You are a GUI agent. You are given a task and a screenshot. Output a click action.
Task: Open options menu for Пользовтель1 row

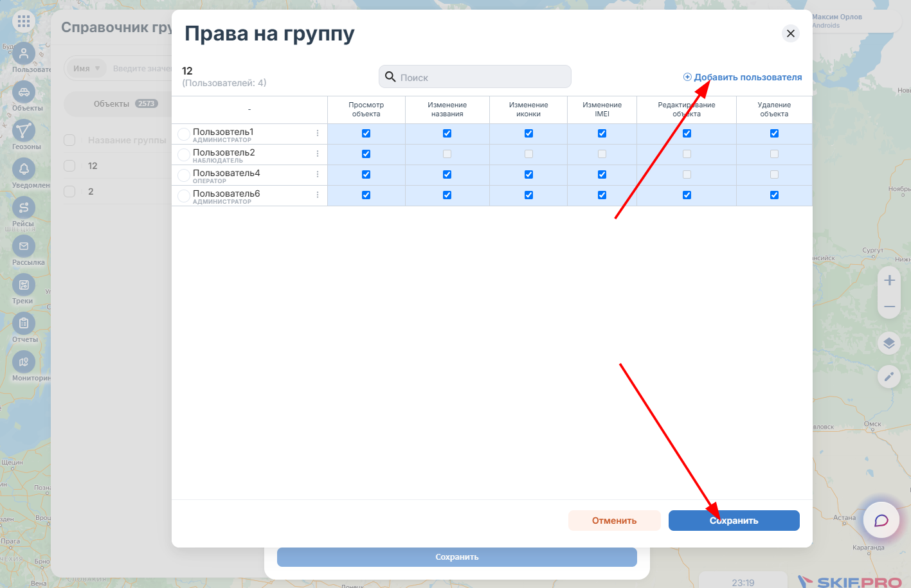coord(318,133)
